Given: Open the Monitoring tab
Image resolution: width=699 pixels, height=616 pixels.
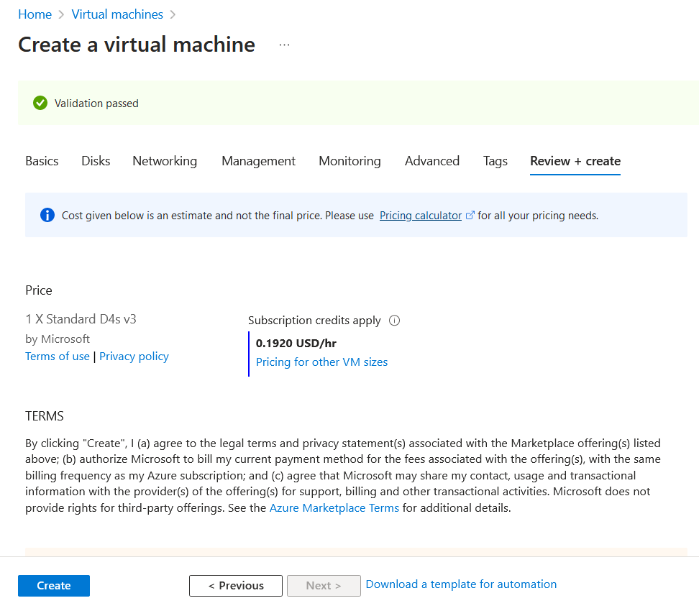Looking at the screenshot, I should pyautogui.click(x=349, y=161).
